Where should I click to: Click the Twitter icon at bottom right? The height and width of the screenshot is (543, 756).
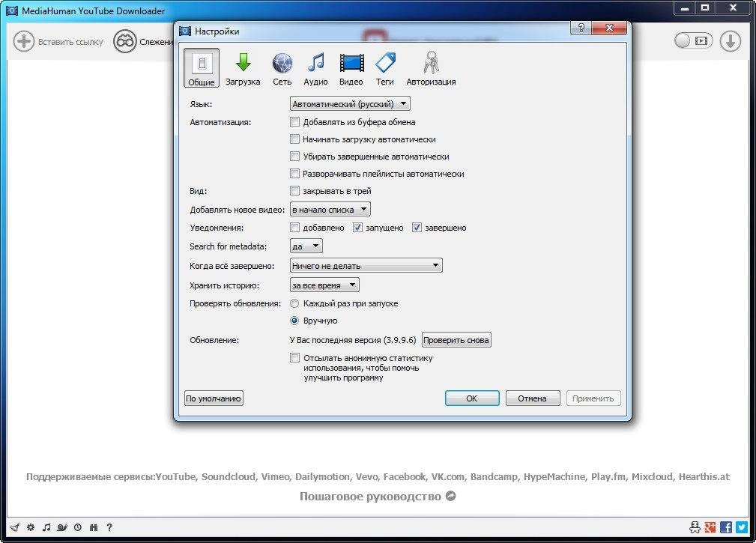(x=742, y=527)
